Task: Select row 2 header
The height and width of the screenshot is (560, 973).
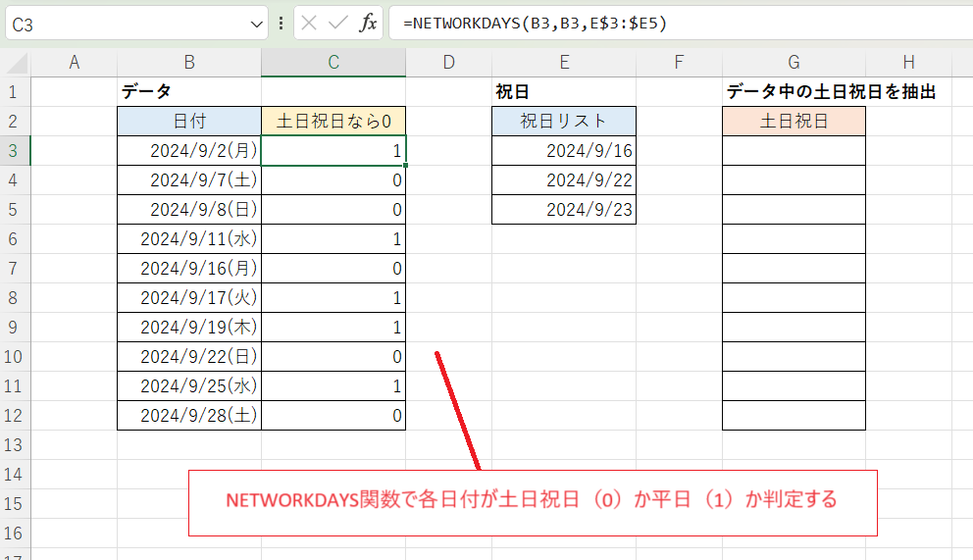Action: click(15, 121)
